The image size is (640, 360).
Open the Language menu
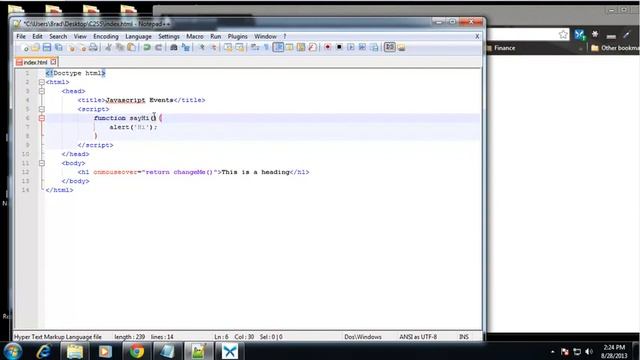tap(138, 36)
